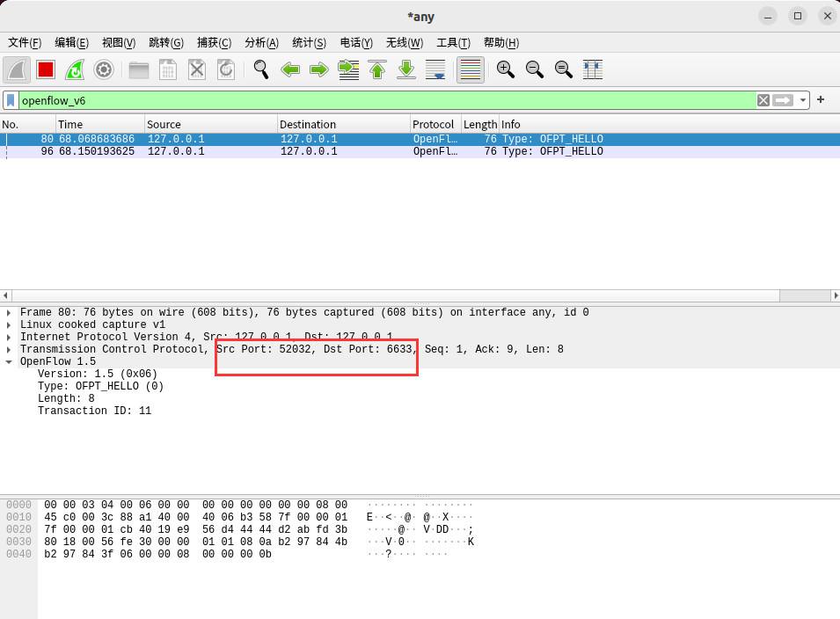Sort by the Info column header
This screenshot has width=840, height=619.
pos(669,124)
